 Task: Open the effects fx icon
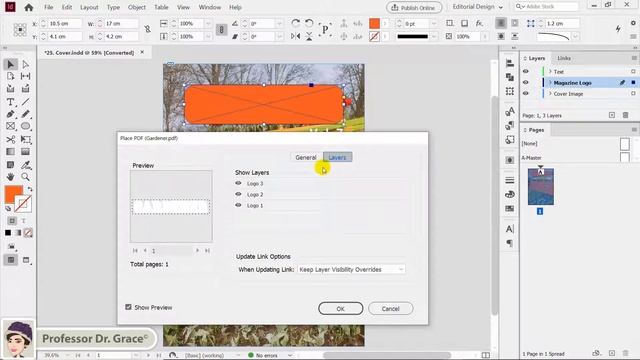tap(479, 23)
